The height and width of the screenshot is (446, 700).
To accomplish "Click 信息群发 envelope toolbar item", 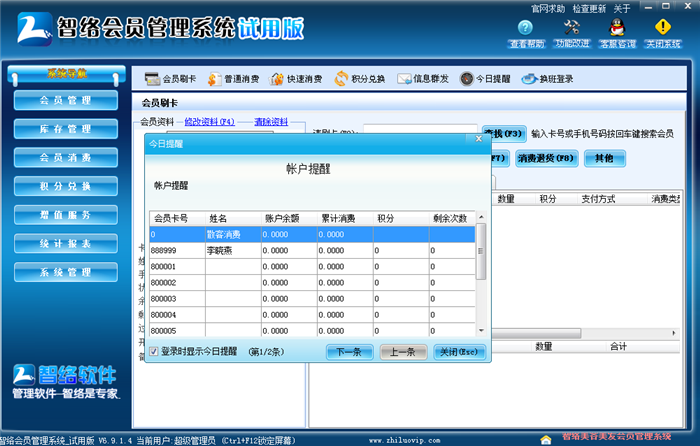I will click(423, 79).
